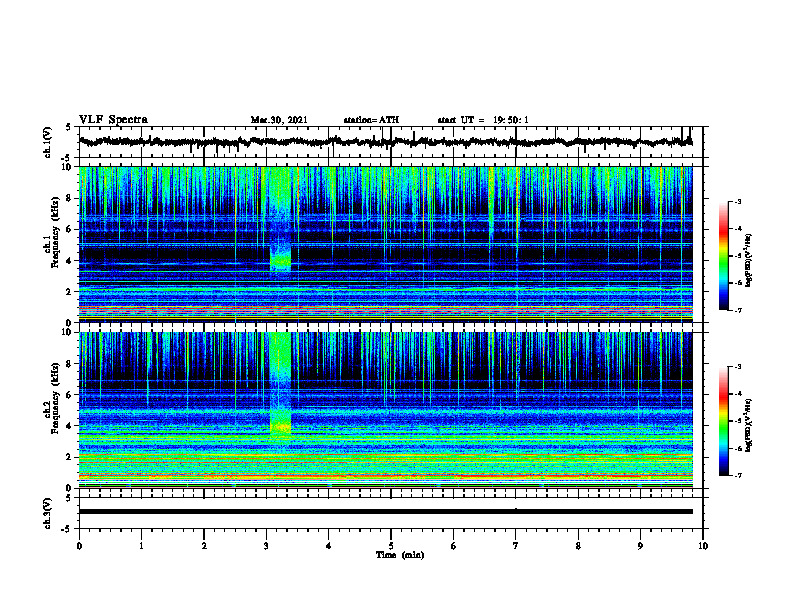Click the ch.2 frequency axis "2" tick label

pos(70,457)
